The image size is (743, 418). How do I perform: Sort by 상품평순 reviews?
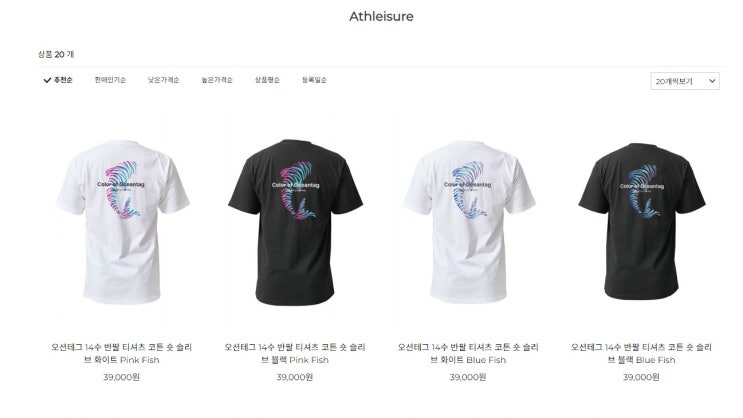[267, 80]
